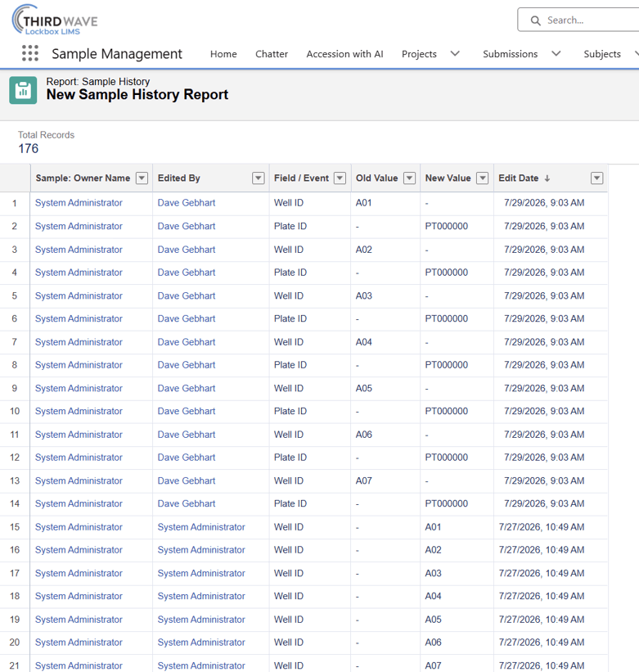Viewport: 639px width, 672px height.
Task: Open Dave Gebhart link in row 14
Action: coord(187,503)
